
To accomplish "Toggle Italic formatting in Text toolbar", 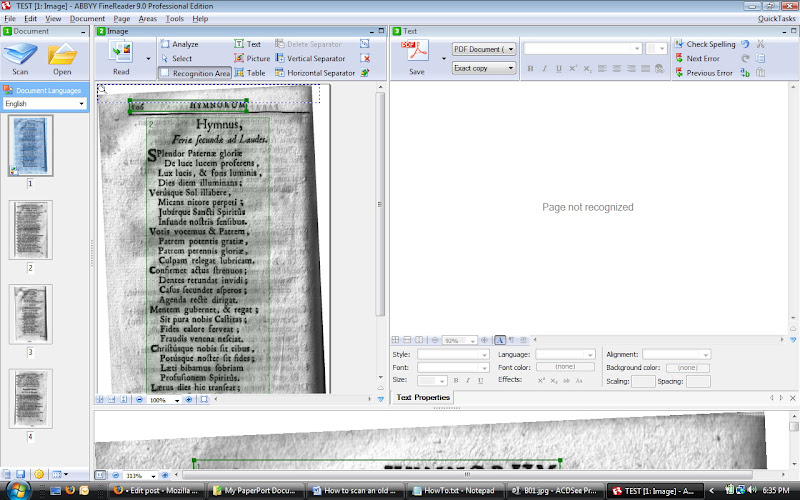I will pos(544,68).
